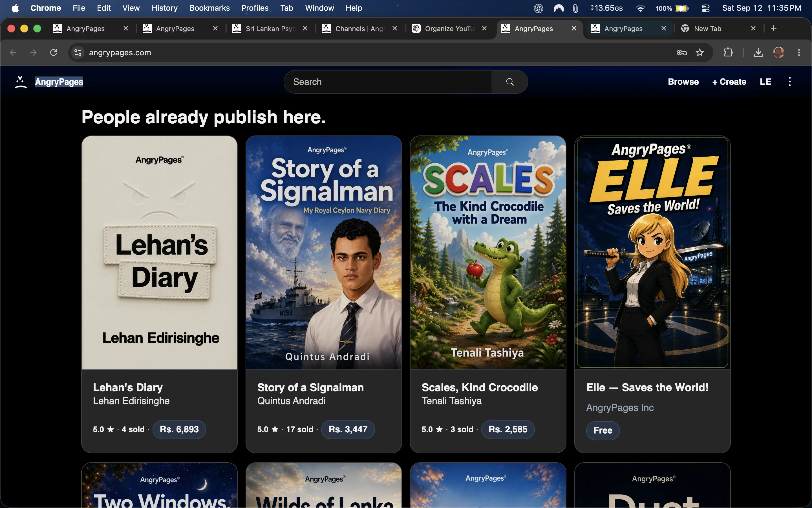
Task: Open the Wi-Fi status menu
Action: [640, 8]
